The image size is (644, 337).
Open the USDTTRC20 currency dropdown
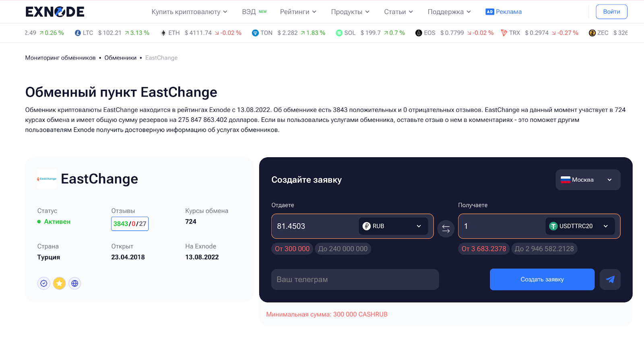pyautogui.click(x=580, y=226)
